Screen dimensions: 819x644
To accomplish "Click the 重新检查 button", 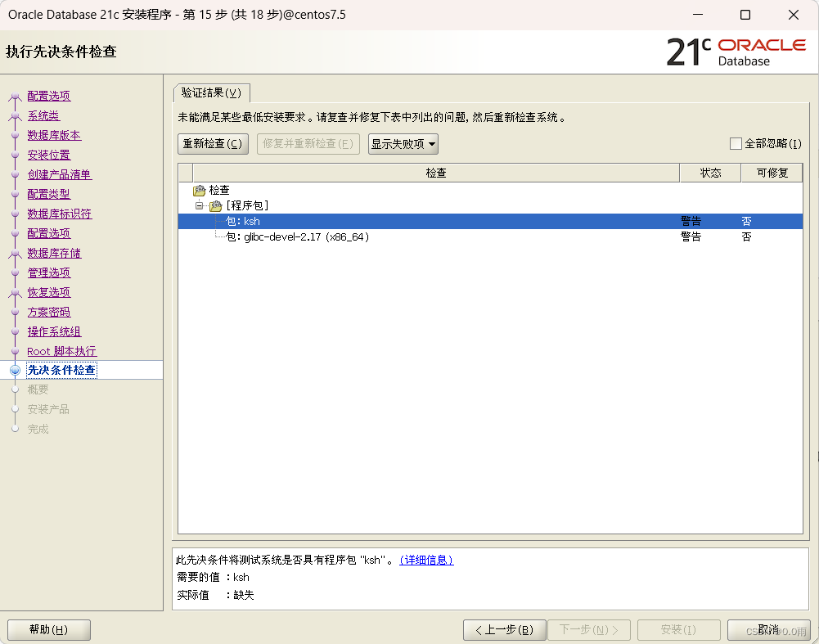I will point(213,143).
